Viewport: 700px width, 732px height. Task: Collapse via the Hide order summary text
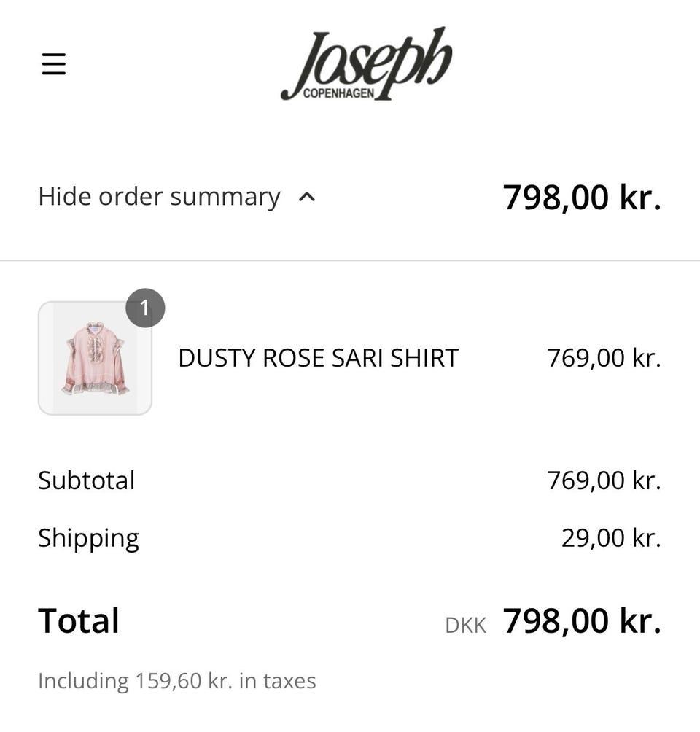point(159,197)
